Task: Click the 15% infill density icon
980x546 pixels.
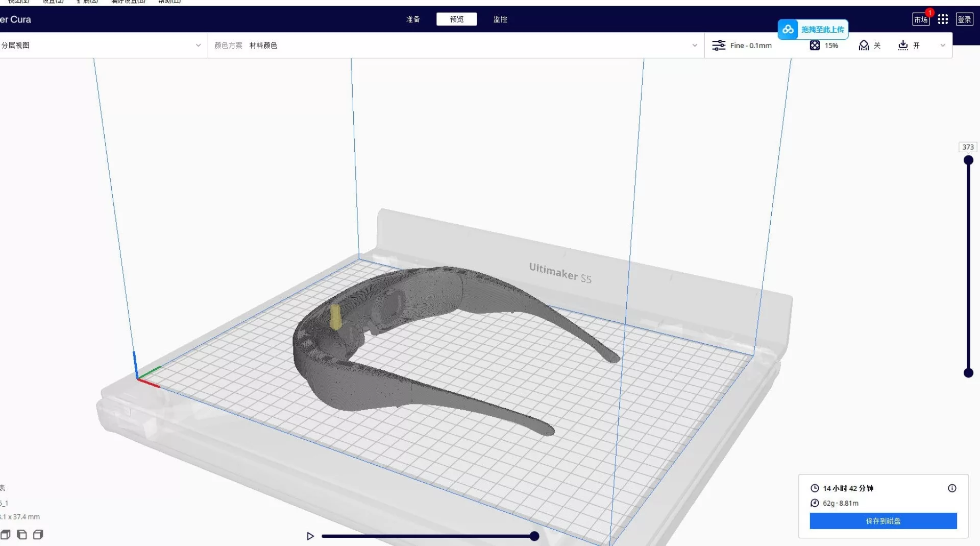Action: 815,45
